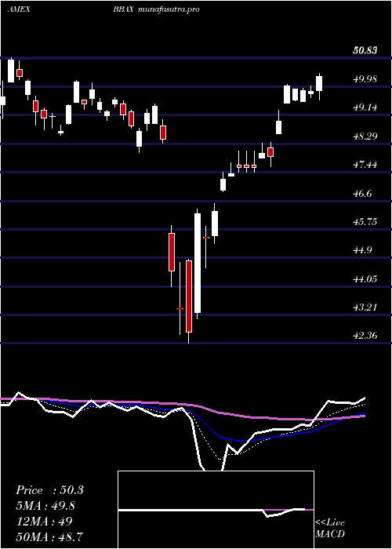
Task: Click the 5MA : 49.8 readout
Action: 45,506
